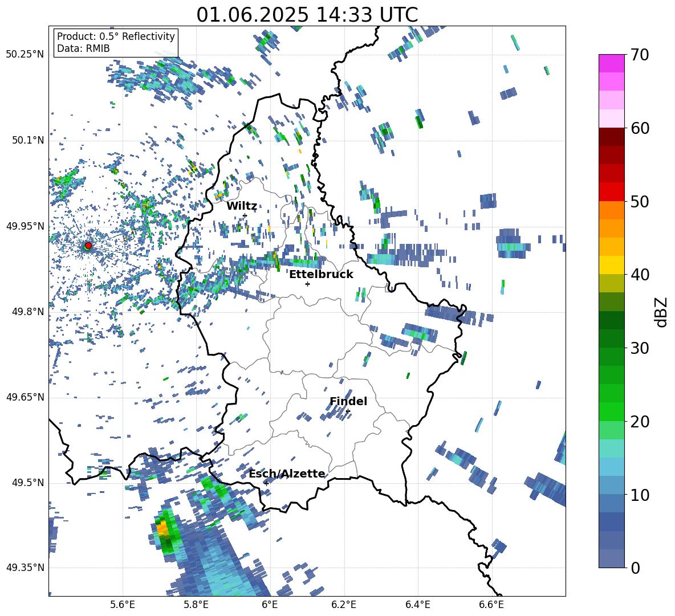The image size is (675, 616).
Task: Click the magenta top colorbar swatch
Action: click(x=611, y=63)
